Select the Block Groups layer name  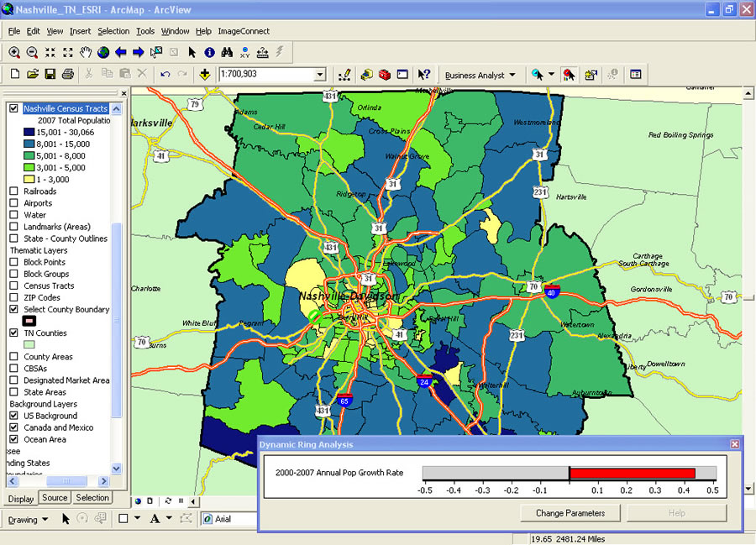[46, 274]
